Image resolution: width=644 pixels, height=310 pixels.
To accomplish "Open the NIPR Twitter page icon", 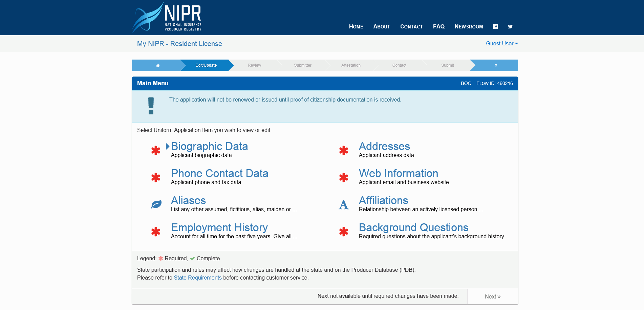I will click(x=511, y=26).
